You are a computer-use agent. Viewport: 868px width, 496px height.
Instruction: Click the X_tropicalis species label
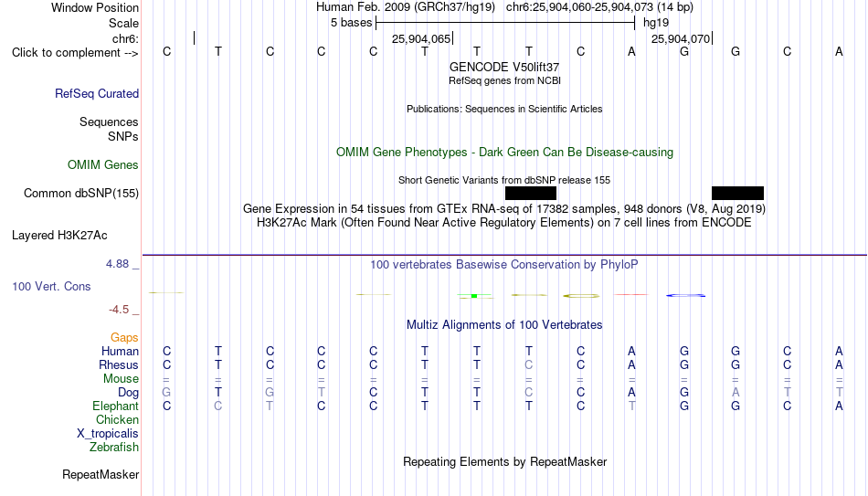(108, 434)
